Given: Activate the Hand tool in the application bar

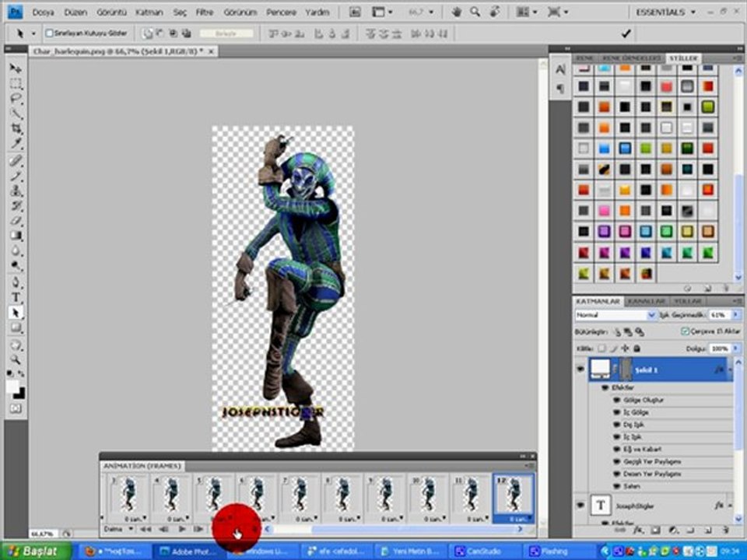Looking at the screenshot, I should click(x=457, y=12).
